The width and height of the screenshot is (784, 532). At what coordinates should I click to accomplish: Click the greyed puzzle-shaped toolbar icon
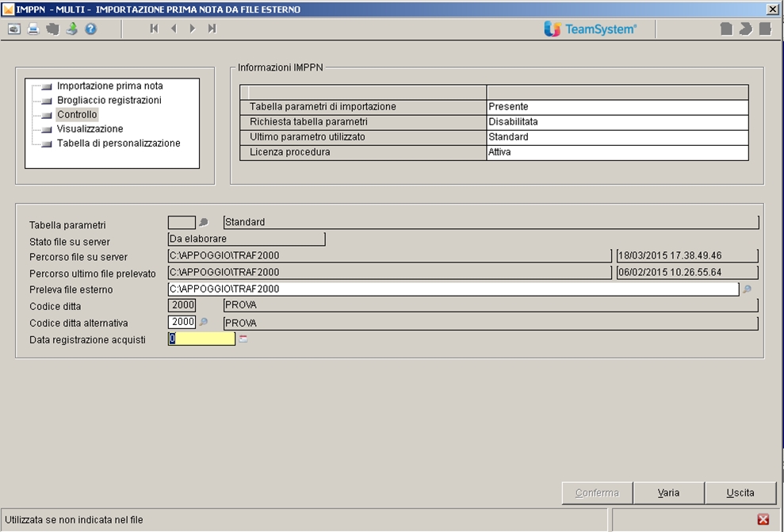pos(52,29)
